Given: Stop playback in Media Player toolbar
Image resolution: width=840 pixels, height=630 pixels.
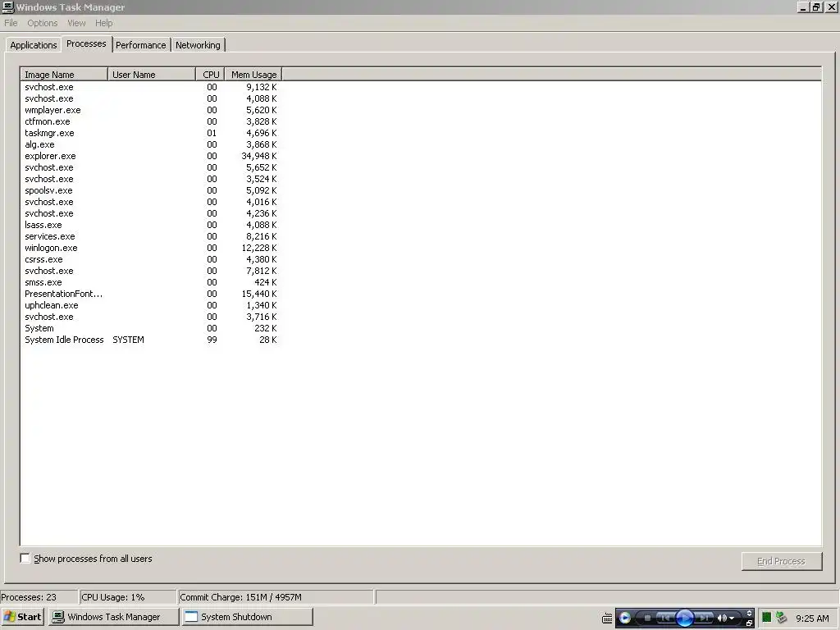Looking at the screenshot, I should (x=647, y=619).
